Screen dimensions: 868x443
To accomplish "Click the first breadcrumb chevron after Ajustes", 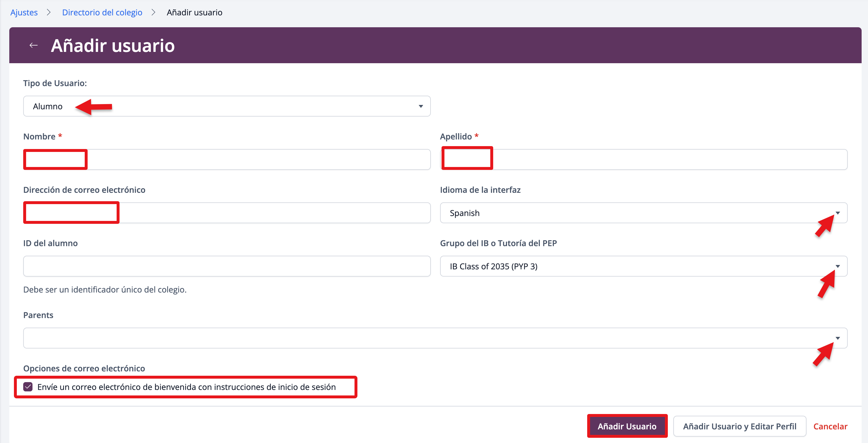I will pyautogui.click(x=49, y=12).
